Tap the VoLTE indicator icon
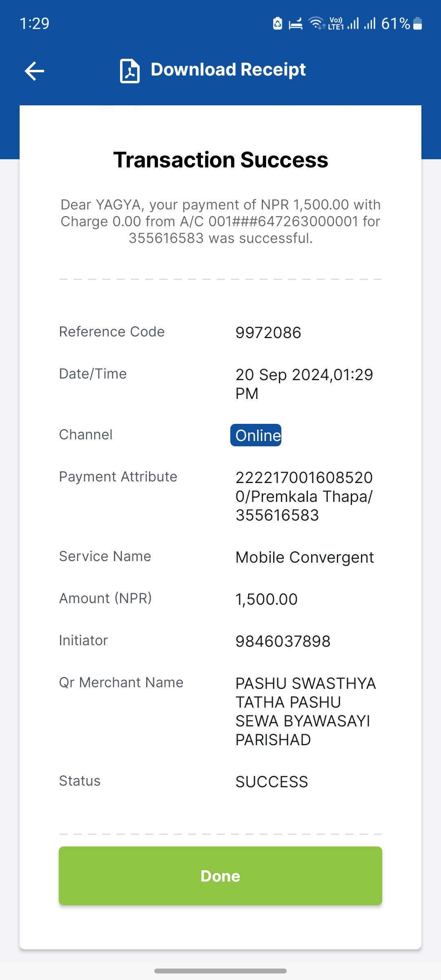 pos(336,23)
